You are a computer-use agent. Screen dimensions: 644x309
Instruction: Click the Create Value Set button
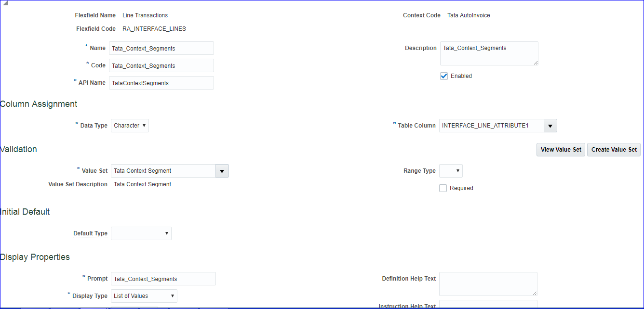tap(614, 150)
